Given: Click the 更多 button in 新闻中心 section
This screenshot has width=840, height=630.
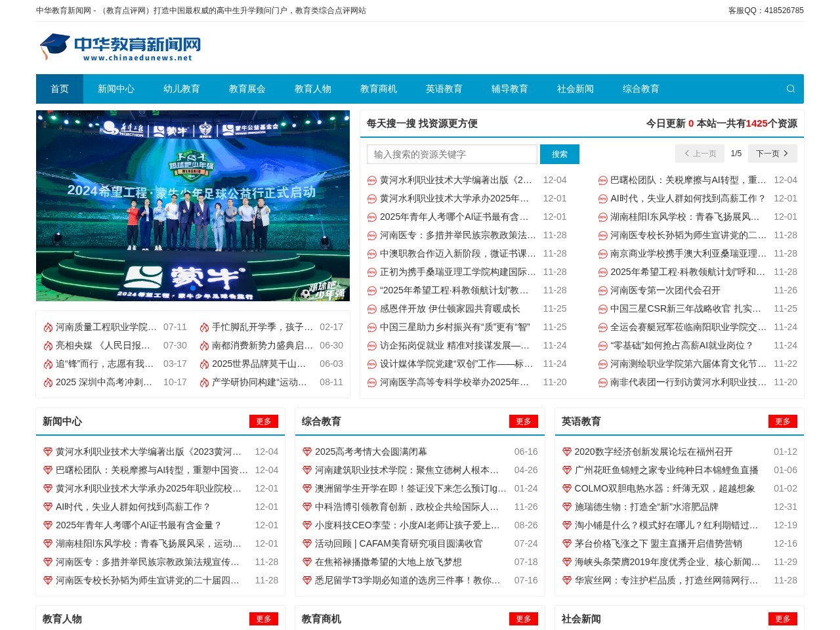Looking at the screenshot, I should point(264,421).
